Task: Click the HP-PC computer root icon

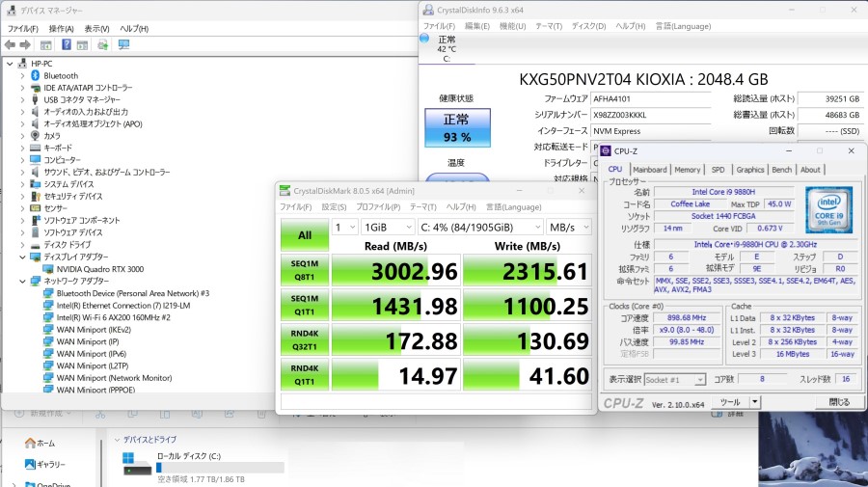Action: click(23, 64)
